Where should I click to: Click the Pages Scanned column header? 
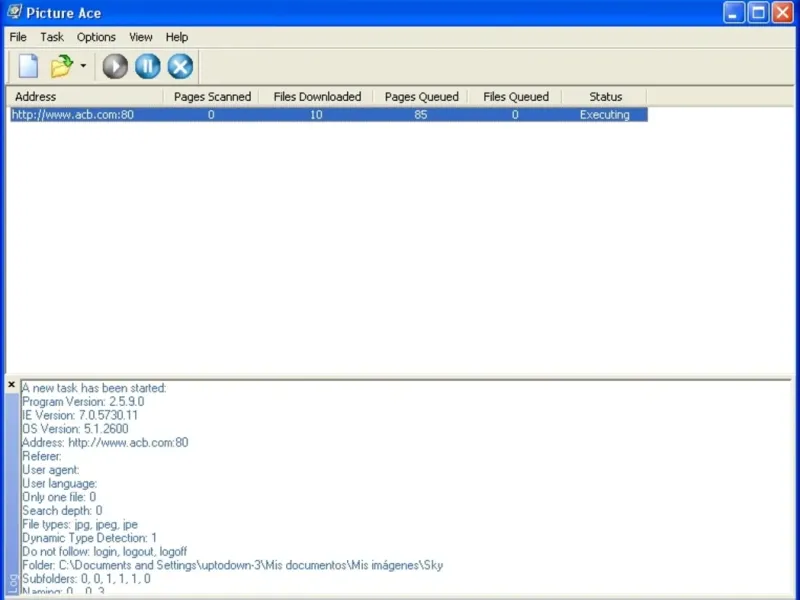pyautogui.click(x=212, y=96)
